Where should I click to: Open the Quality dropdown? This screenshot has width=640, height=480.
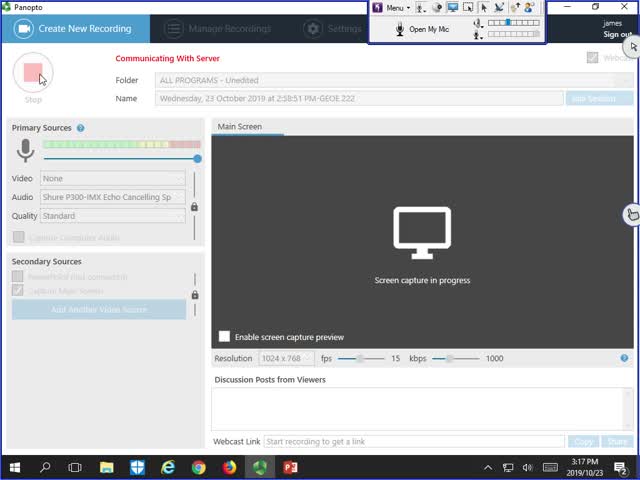[113, 216]
